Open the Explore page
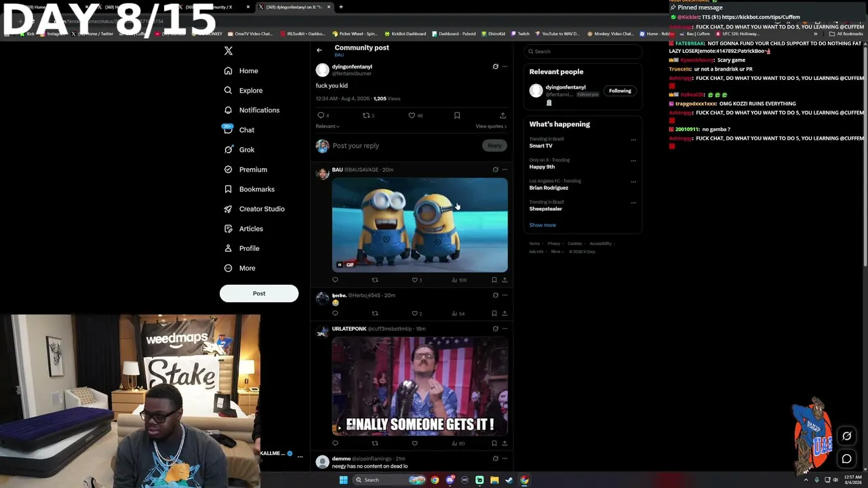The image size is (868, 488). (243, 90)
